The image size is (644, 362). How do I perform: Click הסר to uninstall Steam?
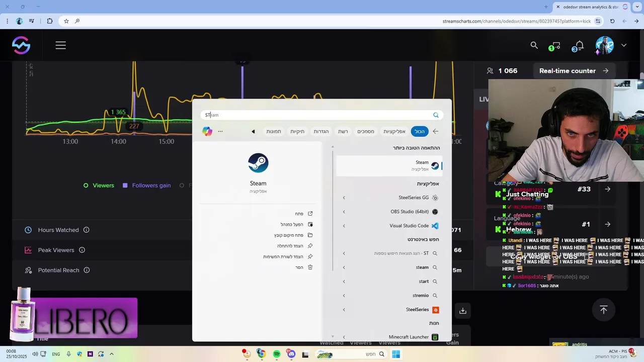(304, 267)
